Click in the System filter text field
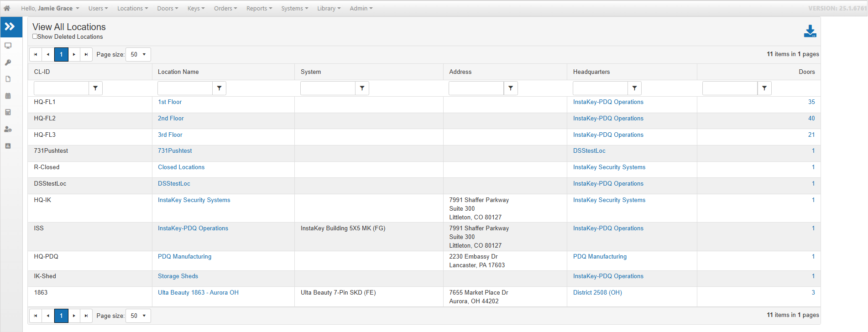This screenshot has width=868, height=332. tap(328, 88)
